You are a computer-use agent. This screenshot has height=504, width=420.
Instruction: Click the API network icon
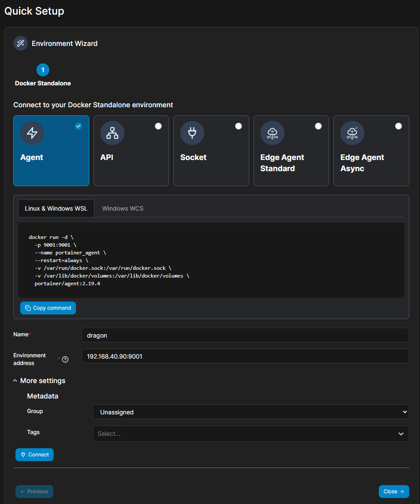[x=112, y=133]
